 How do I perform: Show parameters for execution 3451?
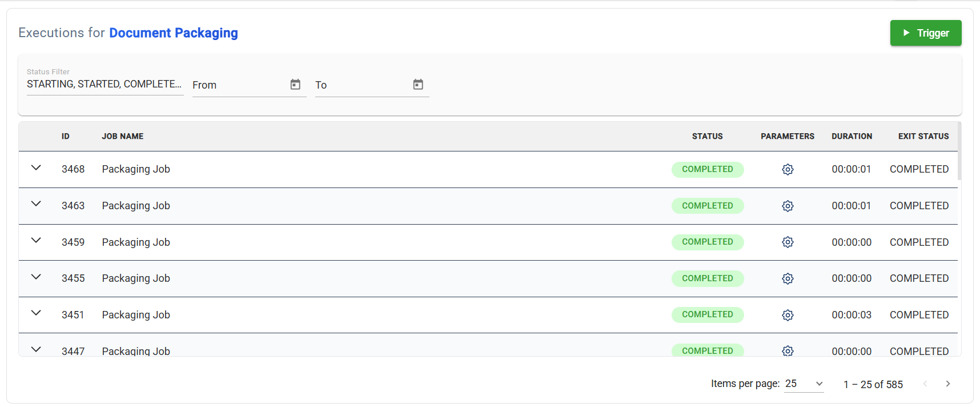pos(788,315)
